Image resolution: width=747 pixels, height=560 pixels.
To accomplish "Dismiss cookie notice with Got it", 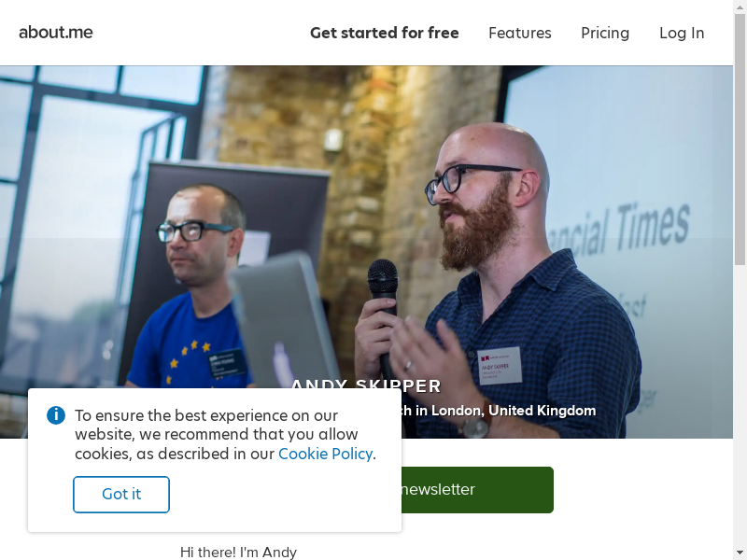I will 121,495.
